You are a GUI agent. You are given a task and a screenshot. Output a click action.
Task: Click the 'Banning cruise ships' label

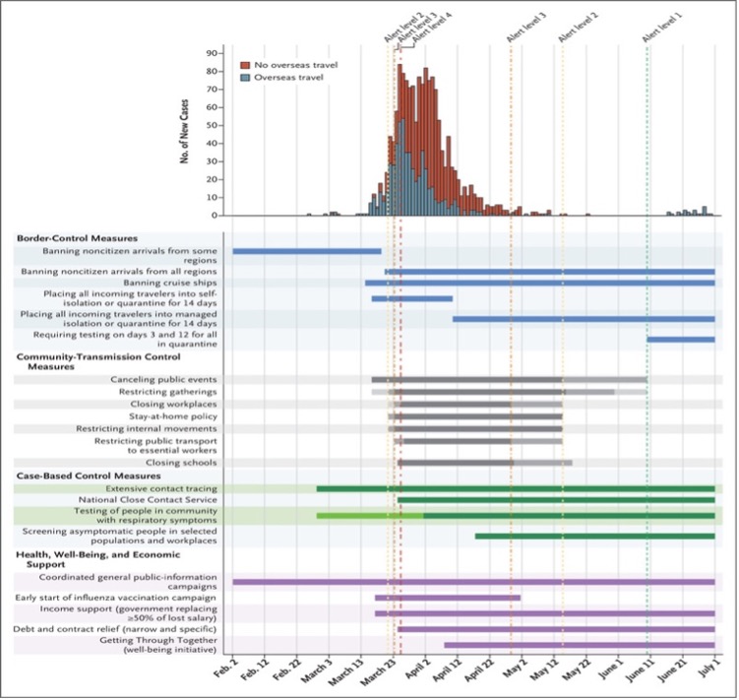[x=170, y=283]
